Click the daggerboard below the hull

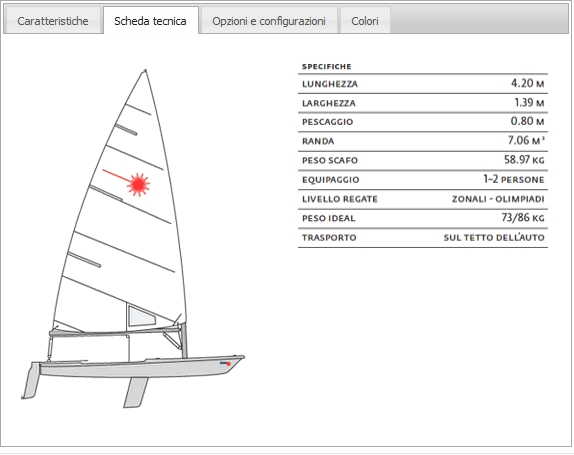(136, 392)
